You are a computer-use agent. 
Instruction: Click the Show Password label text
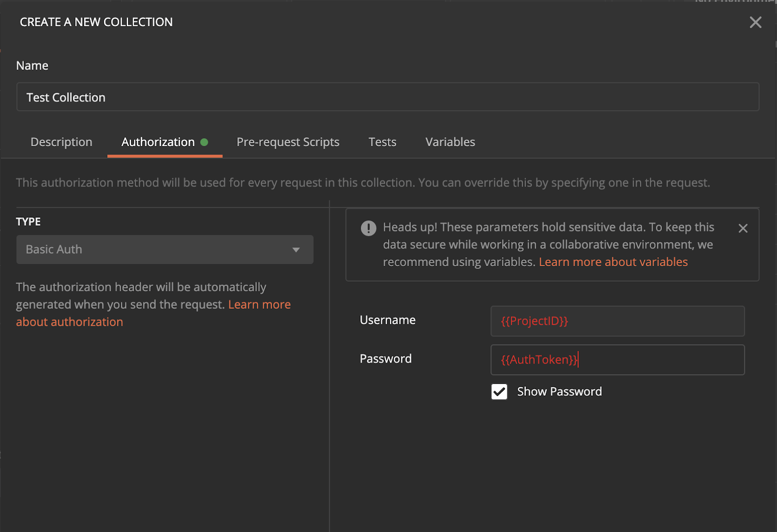coord(559,392)
